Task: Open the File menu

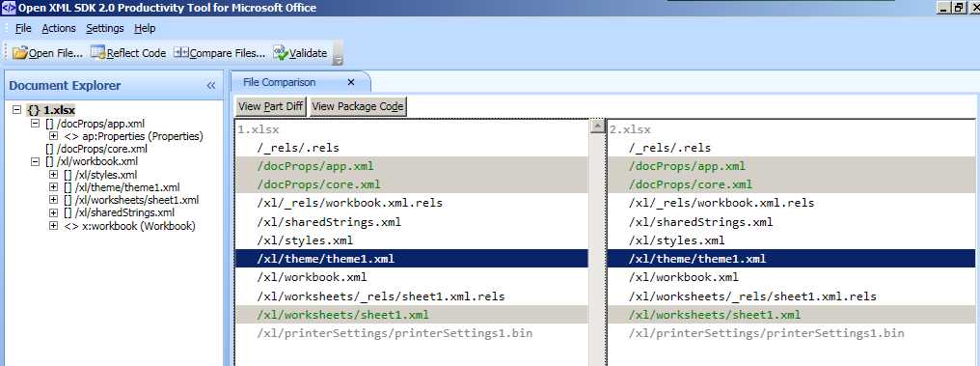Action: [x=23, y=28]
